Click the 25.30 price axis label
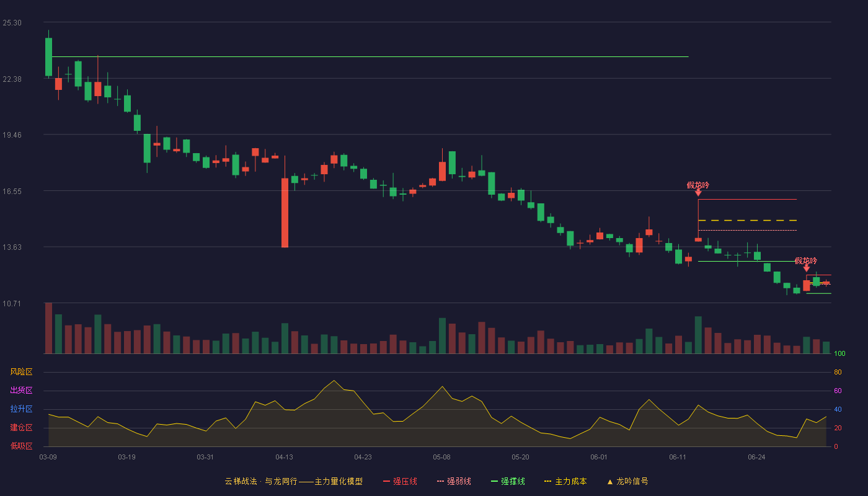 (12, 23)
